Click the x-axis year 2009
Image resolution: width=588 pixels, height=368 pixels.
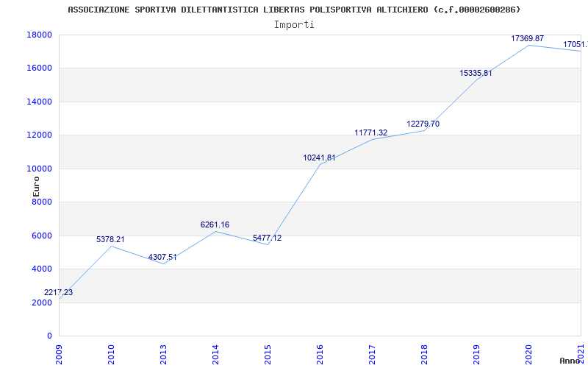[59, 353]
